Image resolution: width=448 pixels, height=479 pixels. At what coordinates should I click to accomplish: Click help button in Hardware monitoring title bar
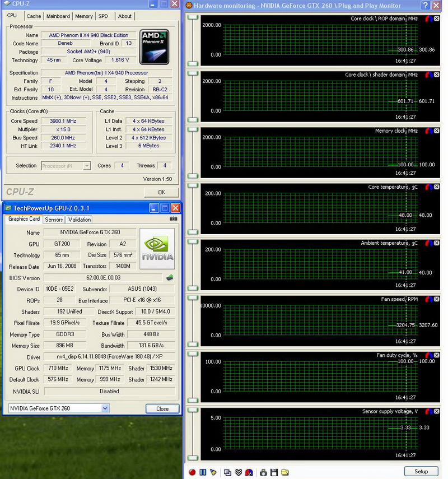pyautogui.click(x=425, y=5)
